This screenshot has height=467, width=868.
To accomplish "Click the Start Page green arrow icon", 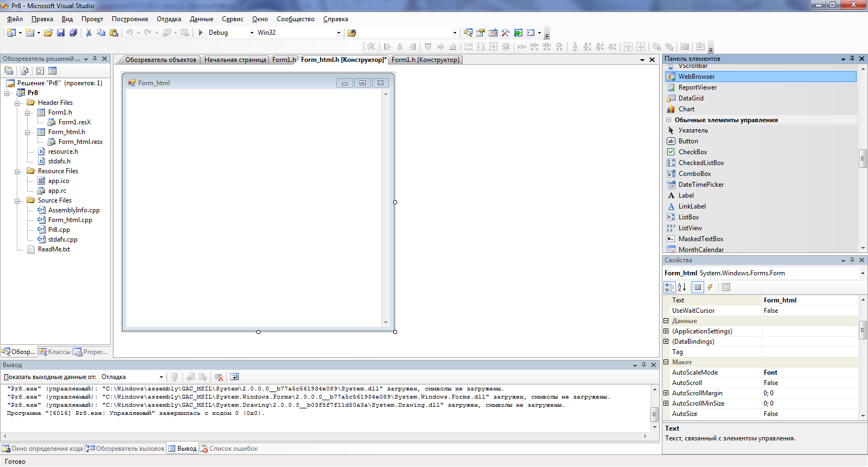I will pyautogui.click(x=518, y=33).
